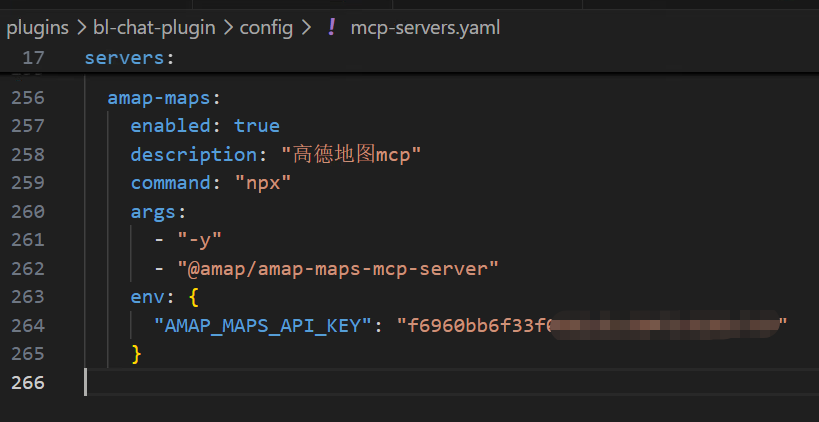
Task: Click sticky line number 17
Action: (33, 57)
